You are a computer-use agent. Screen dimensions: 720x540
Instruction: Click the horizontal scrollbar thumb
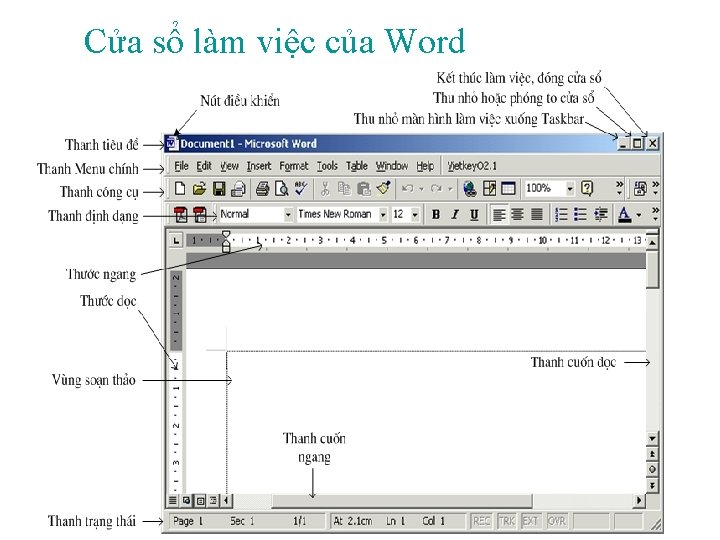point(402,501)
